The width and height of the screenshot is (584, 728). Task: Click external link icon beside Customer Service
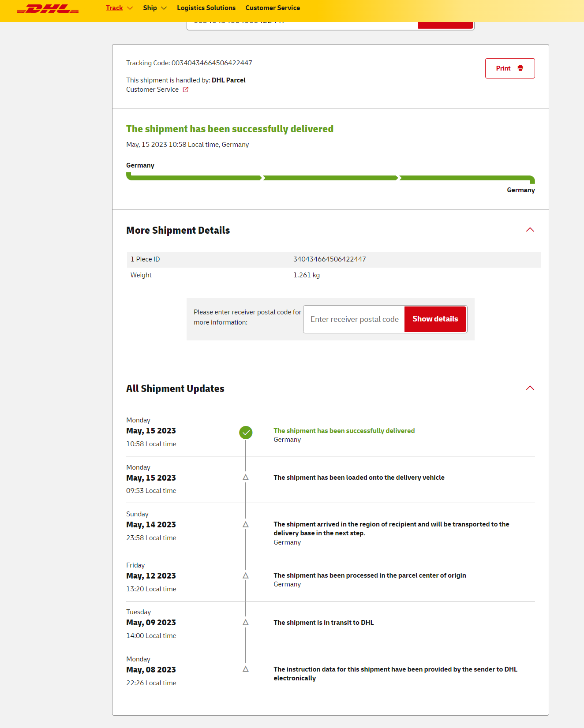coord(186,90)
